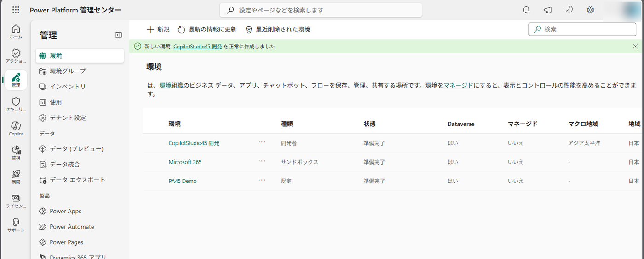Open the app launcher waffle icon
The height and width of the screenshot is (259, 644).
16,10
